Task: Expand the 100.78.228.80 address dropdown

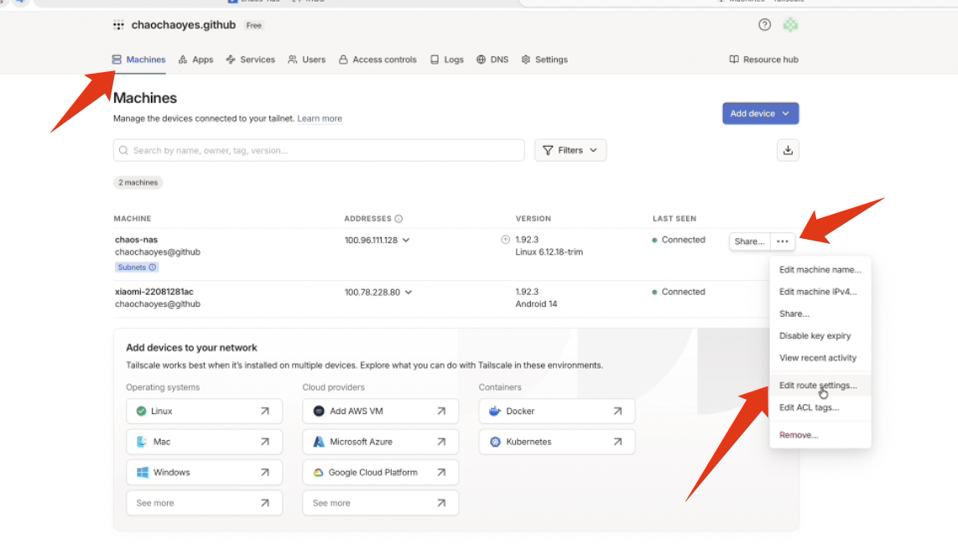Action: (x=408, y=293)
